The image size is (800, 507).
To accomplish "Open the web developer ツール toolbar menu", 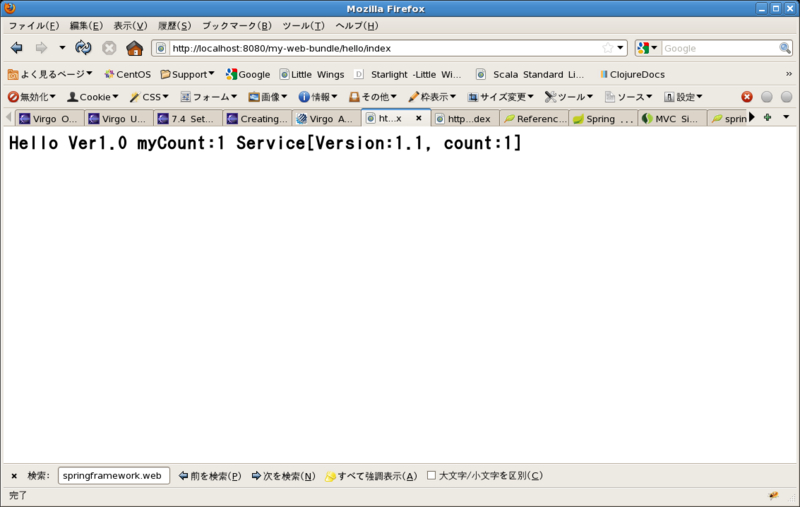I will pos(568,97).
